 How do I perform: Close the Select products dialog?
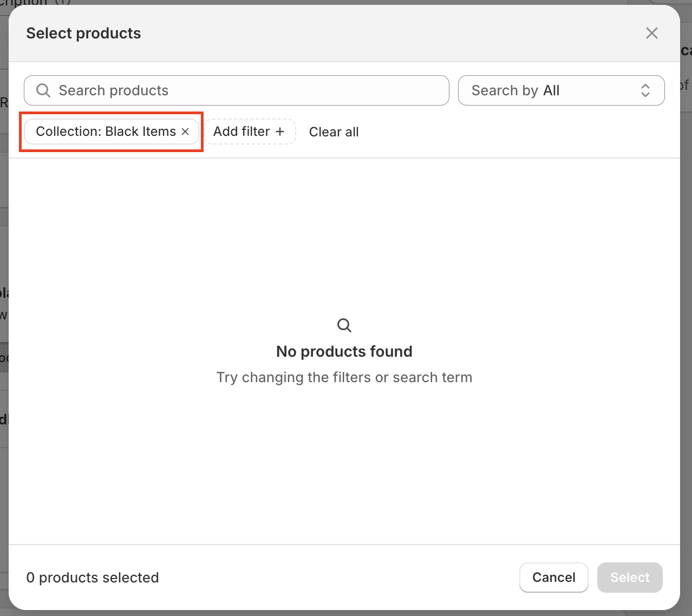[651, 33]
